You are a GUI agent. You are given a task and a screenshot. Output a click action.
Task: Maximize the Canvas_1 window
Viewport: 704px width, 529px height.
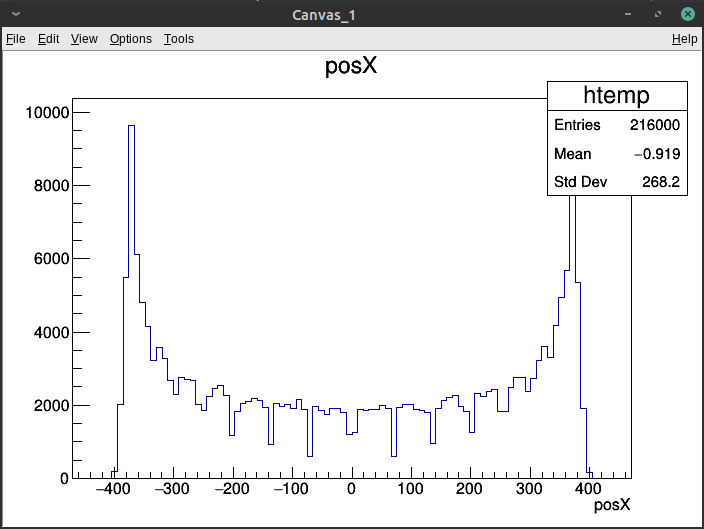point(658,14)
